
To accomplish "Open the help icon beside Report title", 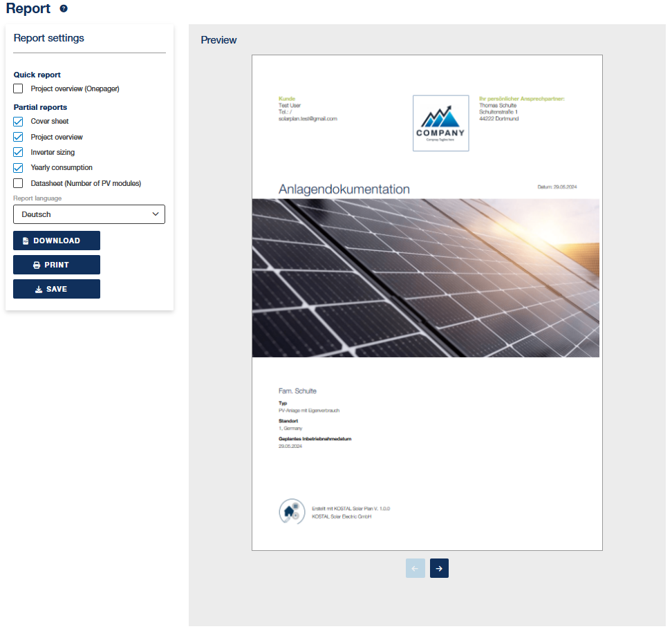I will pos(64,8).
